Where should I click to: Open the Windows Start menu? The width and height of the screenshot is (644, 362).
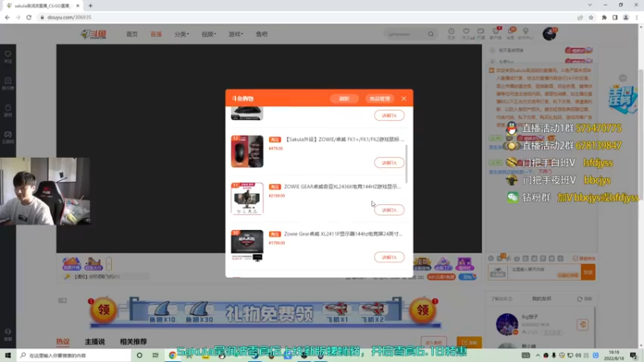point(7,355)
